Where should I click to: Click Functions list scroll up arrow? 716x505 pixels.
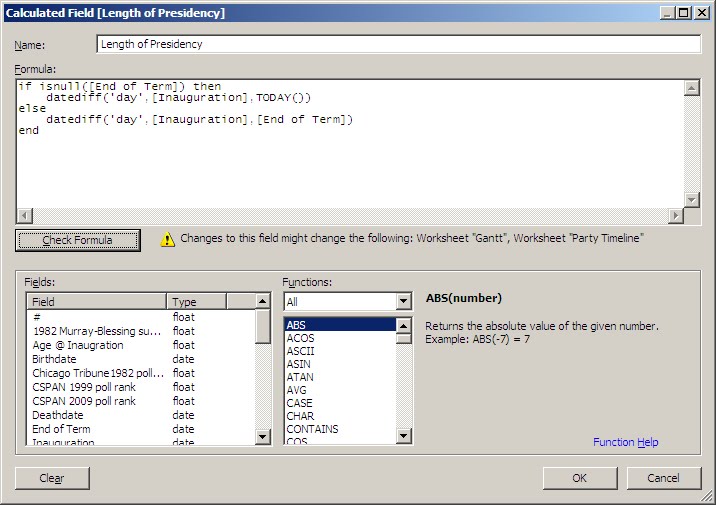[x=403, y=326]
